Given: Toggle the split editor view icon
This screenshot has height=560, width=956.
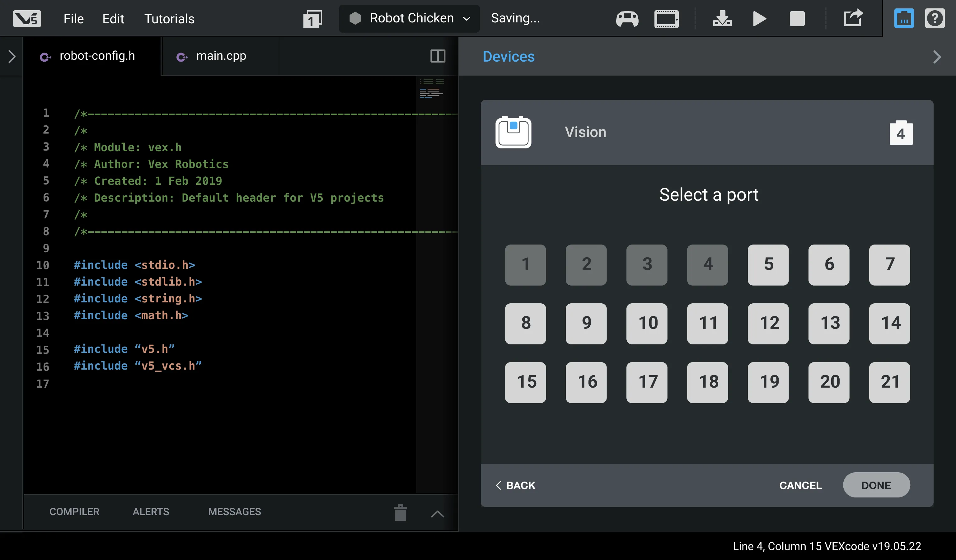Looking at the screenshot, I should click(438, 56).
